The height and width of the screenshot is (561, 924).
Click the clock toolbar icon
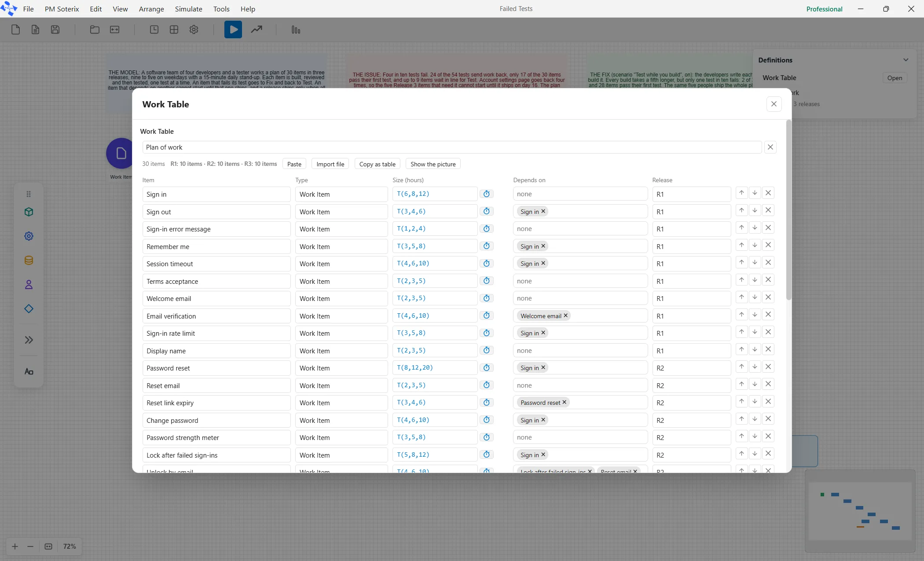tap(154, 29)
